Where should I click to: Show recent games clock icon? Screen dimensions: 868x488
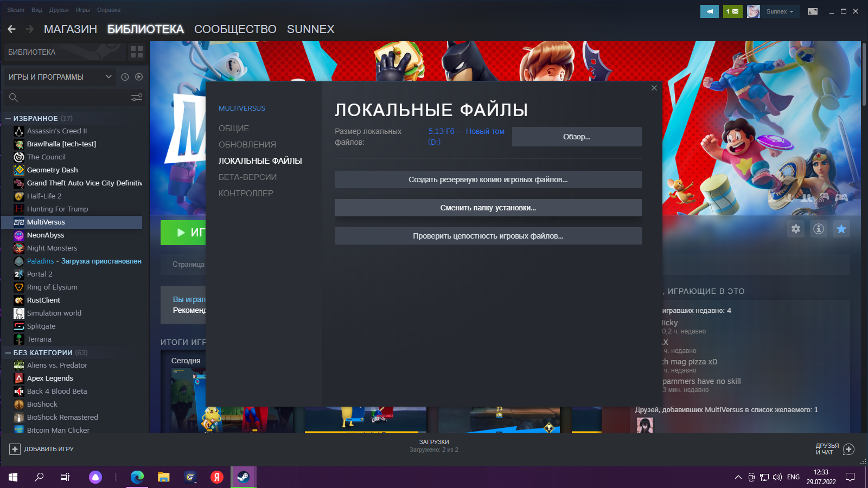click(125, 77)
